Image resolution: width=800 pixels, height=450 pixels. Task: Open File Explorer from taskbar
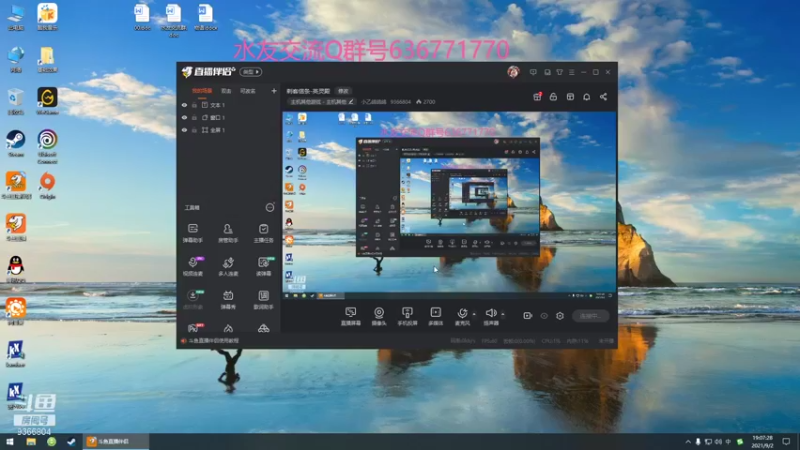click(31, 442)
